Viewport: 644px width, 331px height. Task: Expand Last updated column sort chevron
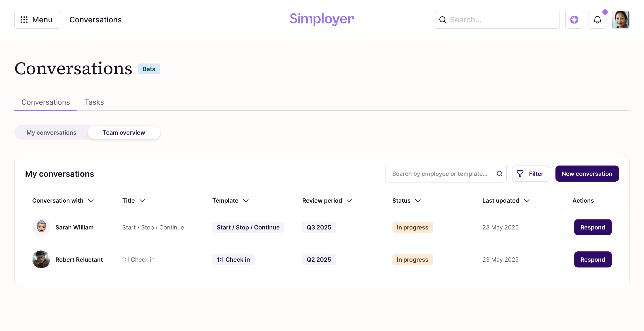pyautogui.click(x=527, y=200)
